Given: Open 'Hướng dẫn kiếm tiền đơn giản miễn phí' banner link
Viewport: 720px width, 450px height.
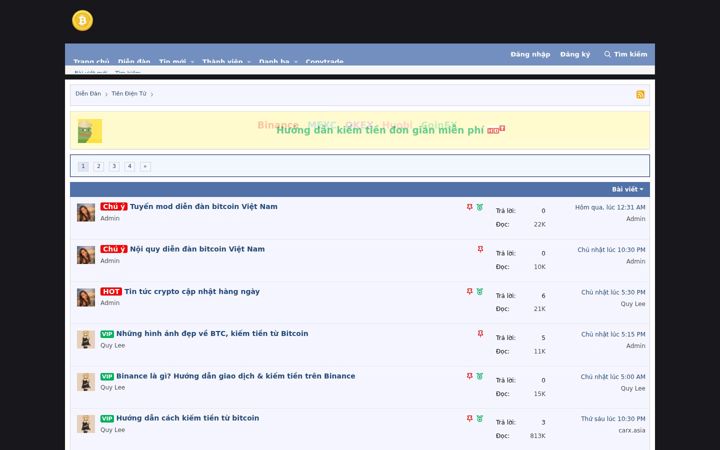Looking at the screenshot, I should [380, 130].
